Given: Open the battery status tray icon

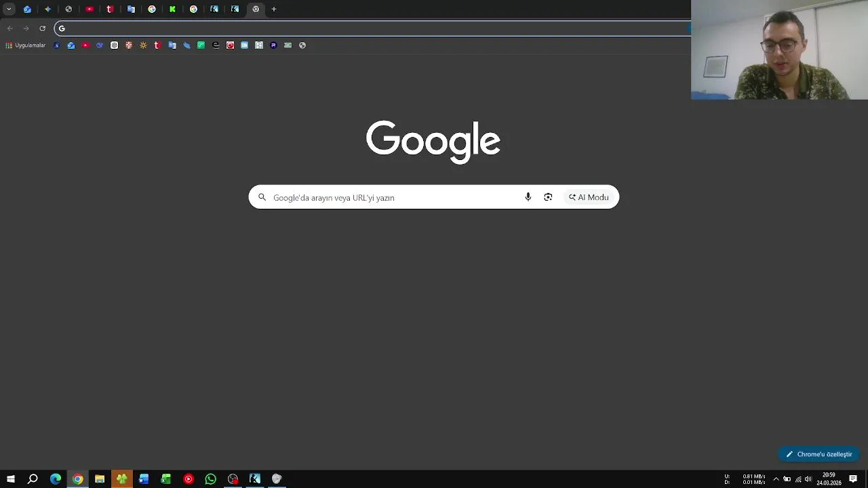Looking at the screenshot, I should (x=787, y=479).
